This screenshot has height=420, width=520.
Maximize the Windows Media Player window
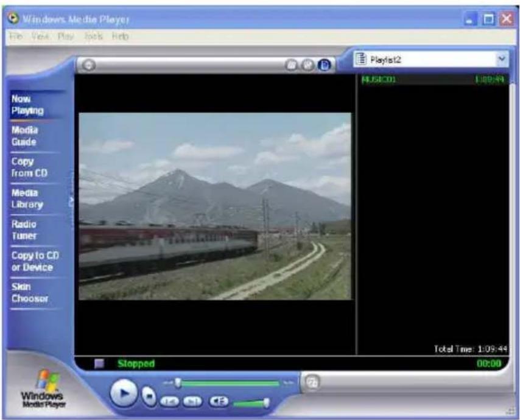tap(488, 19)
